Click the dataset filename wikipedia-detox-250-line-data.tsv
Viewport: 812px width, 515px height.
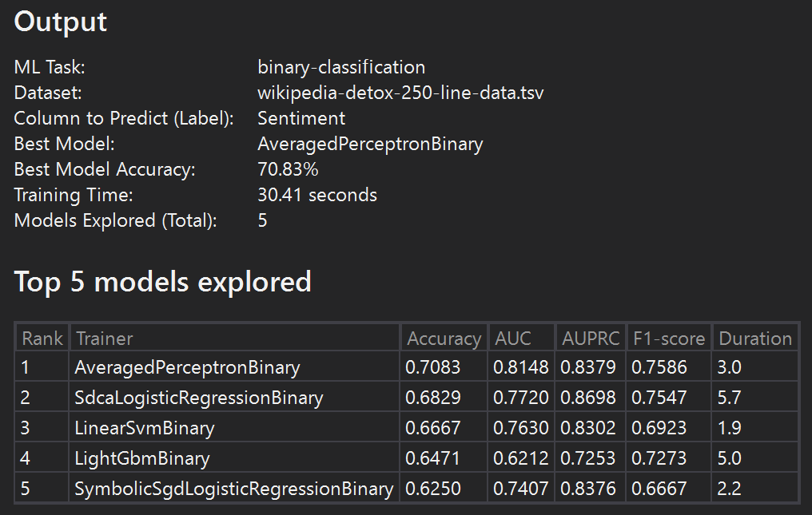tap(400, 93)
